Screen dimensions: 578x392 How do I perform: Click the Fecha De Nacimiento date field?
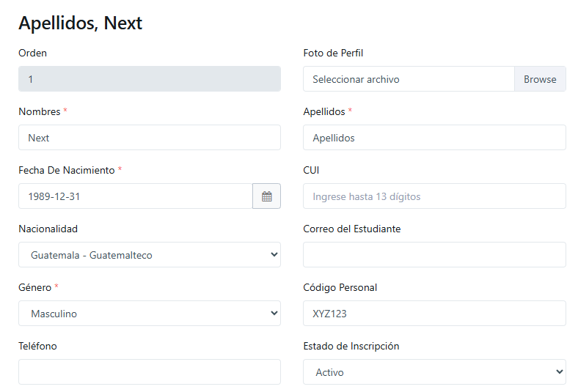135,196
